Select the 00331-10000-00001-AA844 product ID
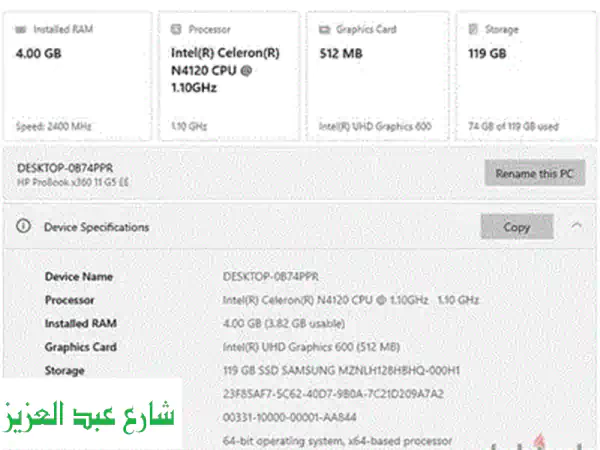 point(290,417)
